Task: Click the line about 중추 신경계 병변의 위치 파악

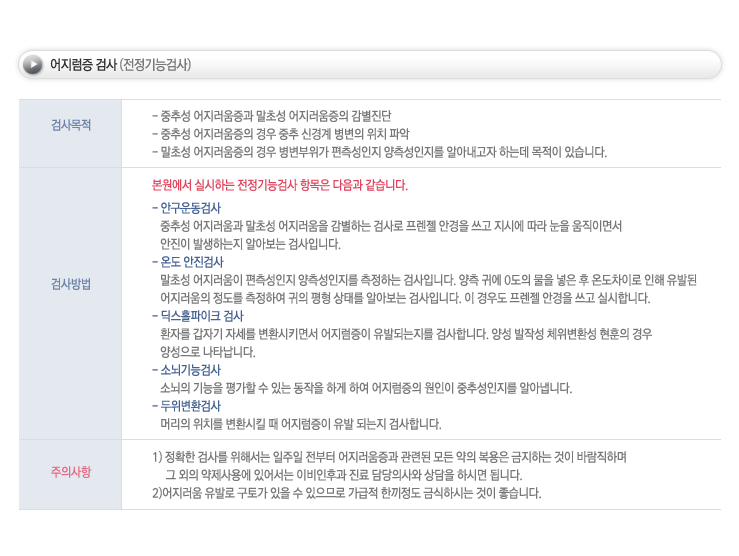Action: click(x=281, y=134)
